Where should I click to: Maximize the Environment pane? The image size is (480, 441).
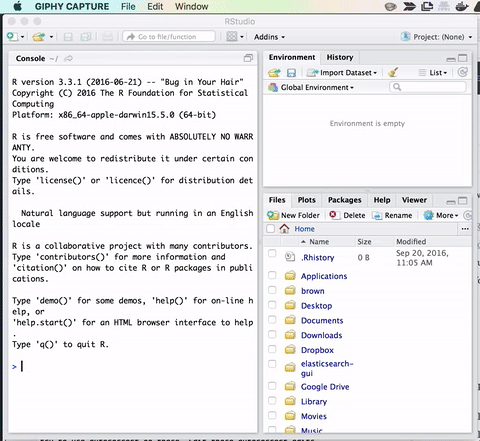point(463,58)
